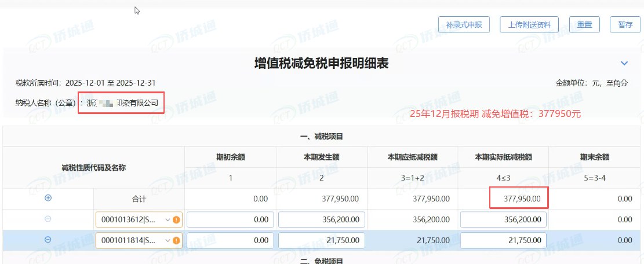
Task: Click the 一、减税项目 section heading
Action: pos(322,137)
